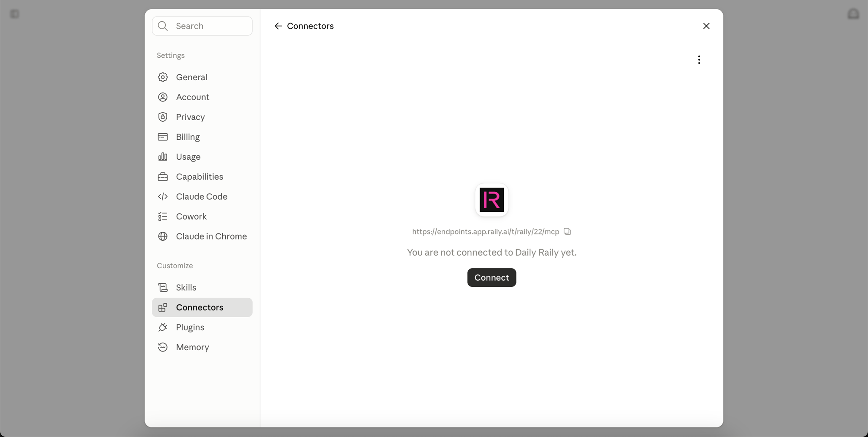The height and width of the screenshot is (437, 868).
Task: Go to Privacy settings
Action: point(202,117)
